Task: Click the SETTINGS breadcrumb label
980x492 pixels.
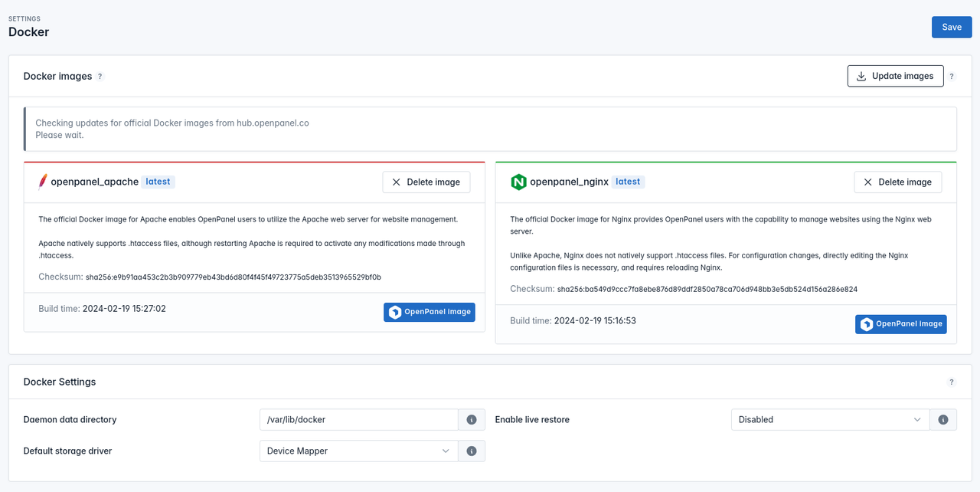Action: point(24,18)
